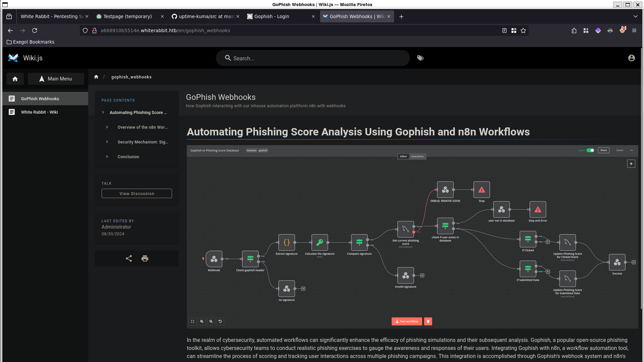Click the user account avatar icon

click(x=631, y=58)
